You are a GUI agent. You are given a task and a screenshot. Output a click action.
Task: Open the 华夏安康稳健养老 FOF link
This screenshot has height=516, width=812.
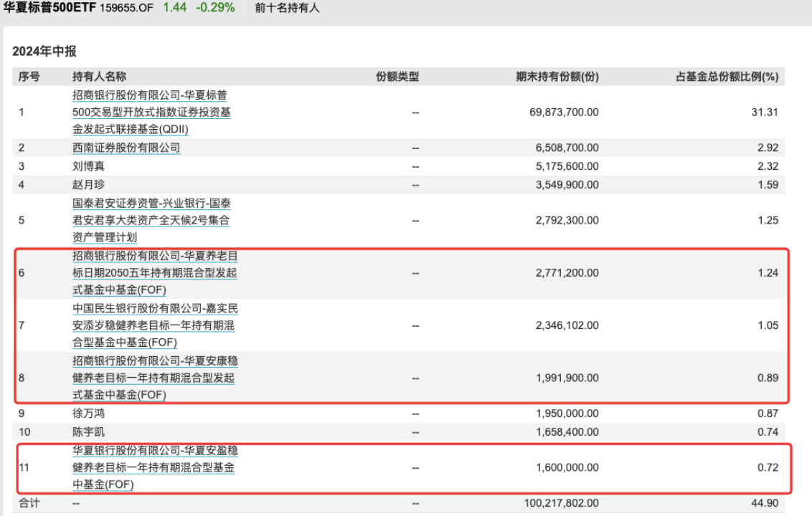[x=154, y=378]
